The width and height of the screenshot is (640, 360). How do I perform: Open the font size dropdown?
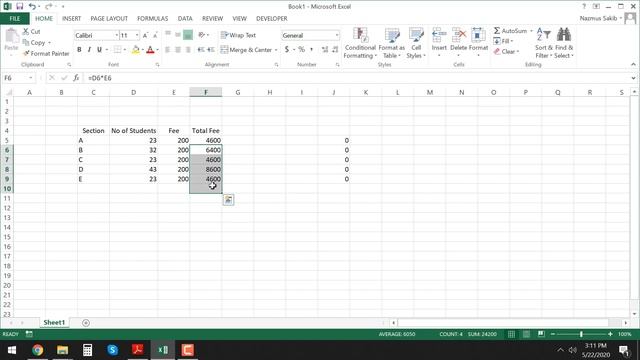[137, 36]
